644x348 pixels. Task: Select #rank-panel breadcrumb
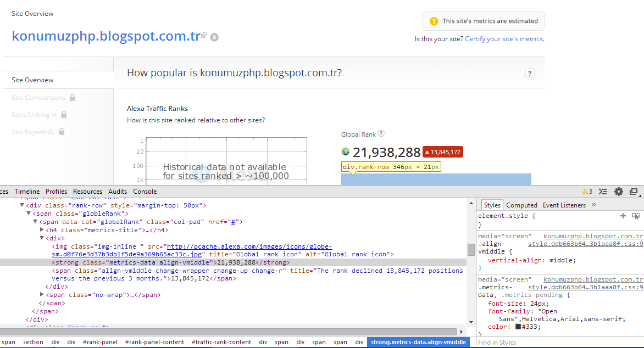100,343
